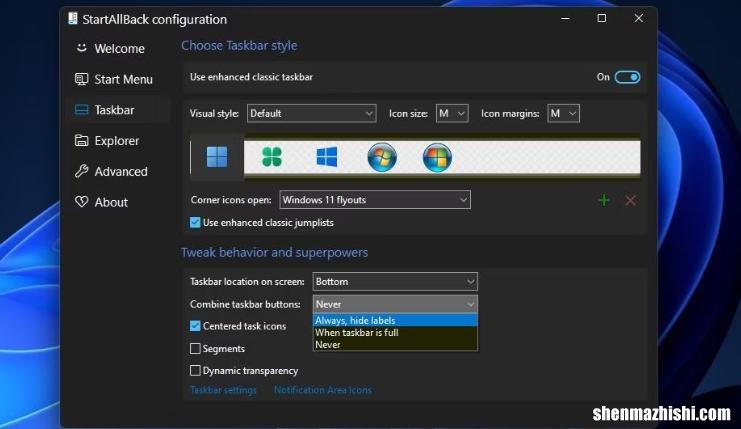Open the Visual style dropdown

pyautogui.click(x=311, y=113)
